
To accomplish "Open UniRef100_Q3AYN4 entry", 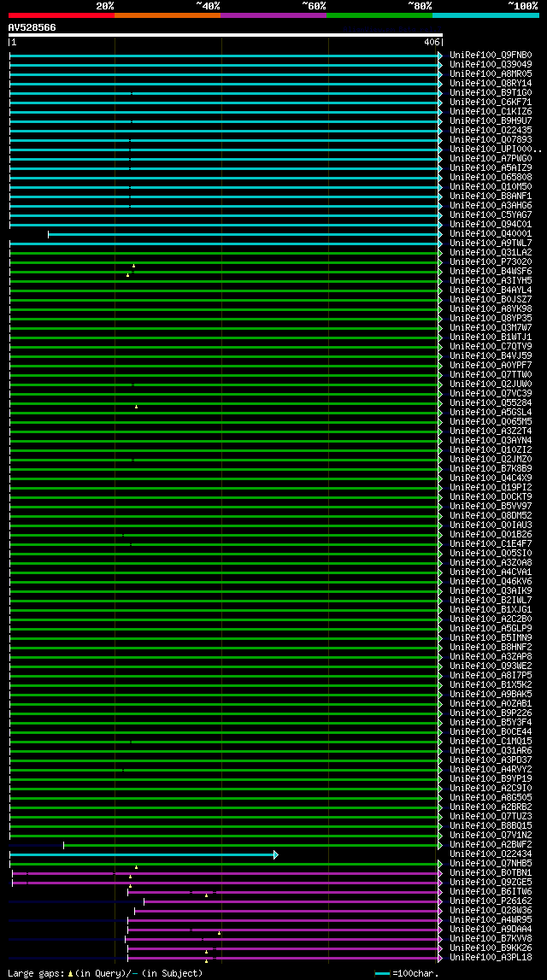I will click(491, 441).
